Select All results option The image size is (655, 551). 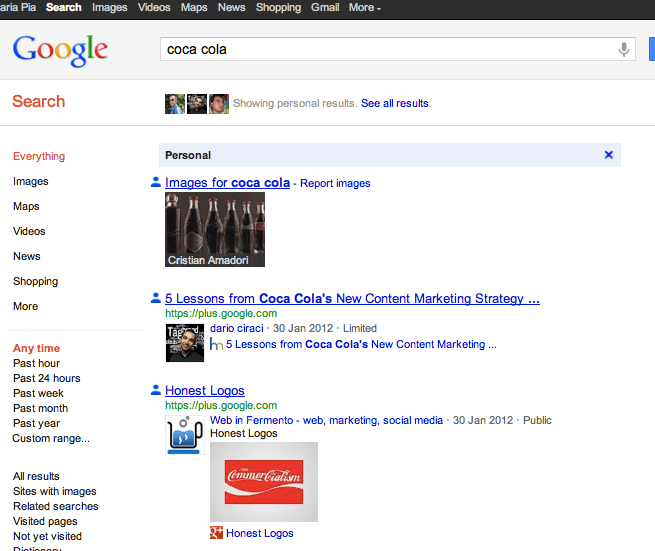click(x=36, y=476)
